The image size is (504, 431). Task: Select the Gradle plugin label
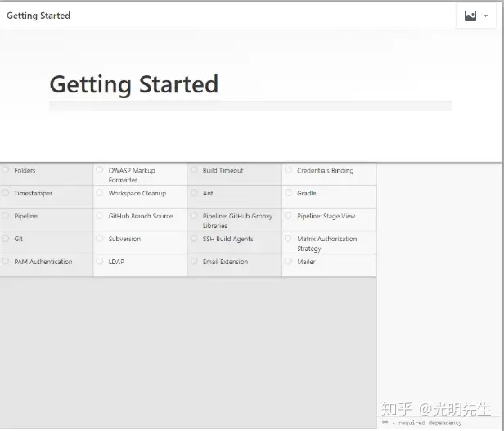(307, 193)
